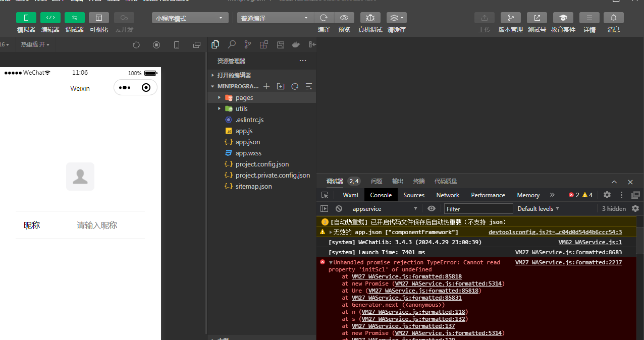Collapse the debugger panel chevron

[614, 182]
